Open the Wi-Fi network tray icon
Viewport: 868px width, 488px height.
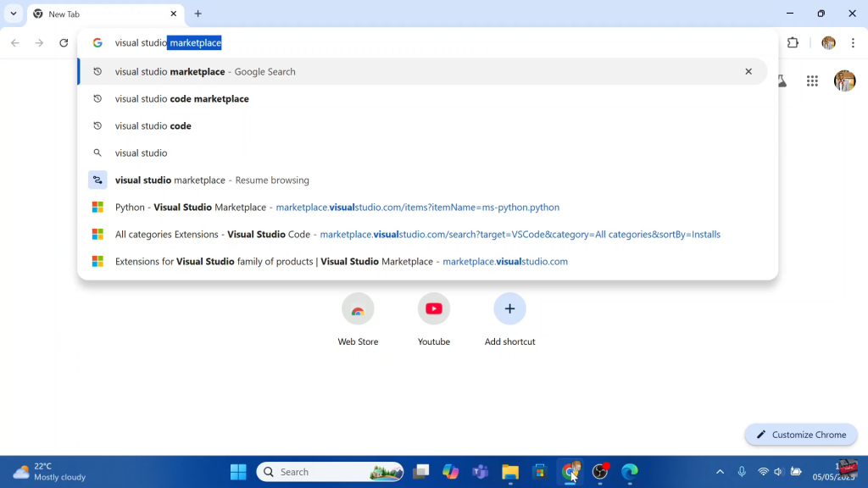[763, 472]
